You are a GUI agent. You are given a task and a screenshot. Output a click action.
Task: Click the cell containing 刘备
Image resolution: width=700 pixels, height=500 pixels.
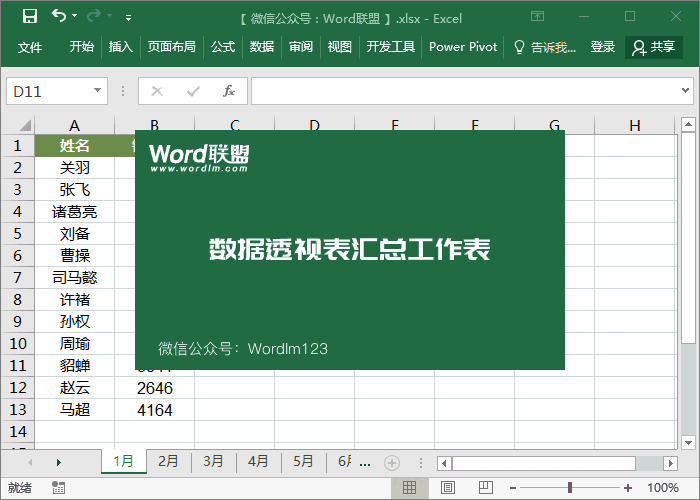click(75, 233)
